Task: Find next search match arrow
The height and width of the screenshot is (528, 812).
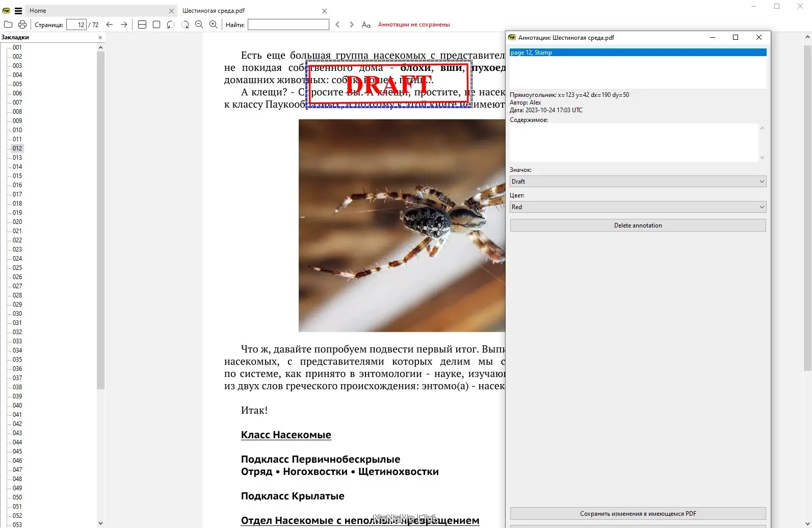Action: [352, 24]
